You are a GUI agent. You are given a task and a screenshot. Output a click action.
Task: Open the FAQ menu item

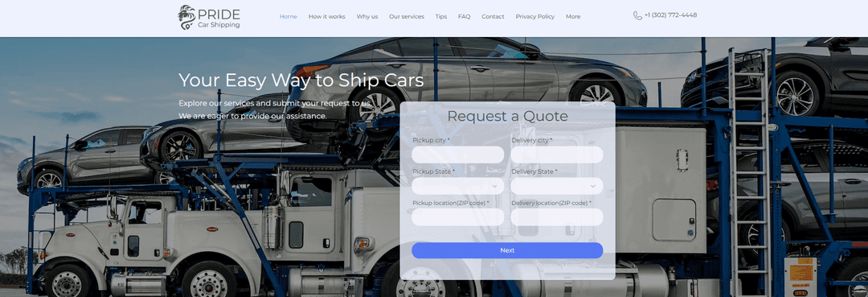(464, 17)
